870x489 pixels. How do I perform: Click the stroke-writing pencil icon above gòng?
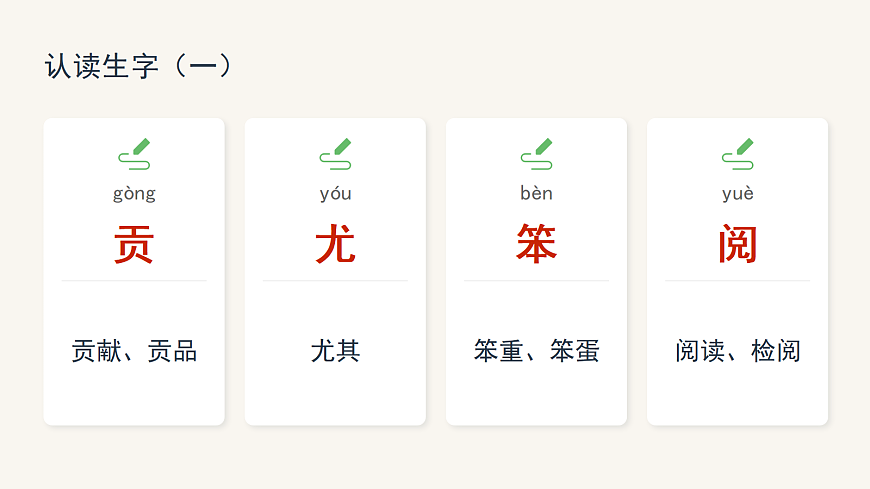point(134,154)
